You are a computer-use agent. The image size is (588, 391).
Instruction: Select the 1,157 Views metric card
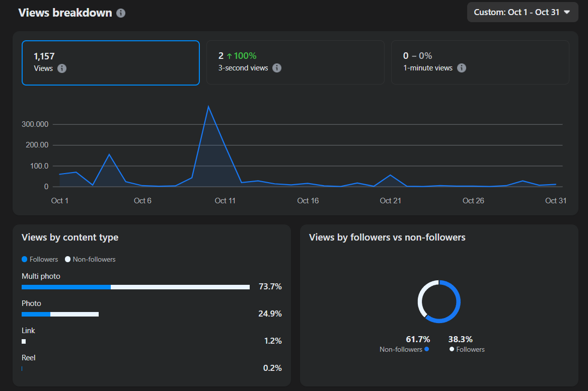click(x=110, y=63)
